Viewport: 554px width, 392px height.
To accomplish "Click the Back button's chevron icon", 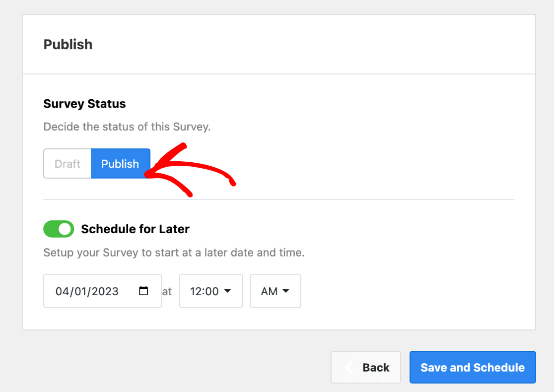I will [x=349, y=368].
